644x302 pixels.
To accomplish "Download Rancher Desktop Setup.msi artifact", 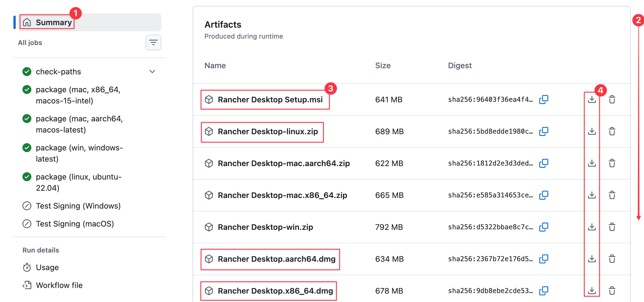I will click(592, 100).
